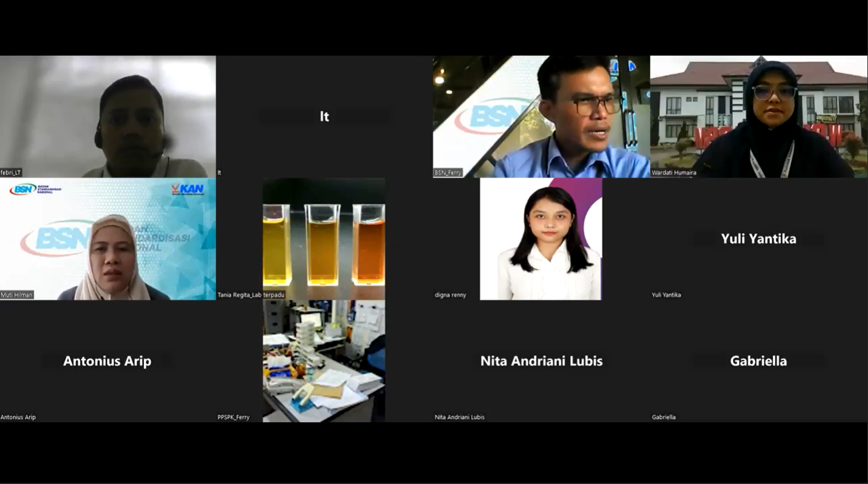Image resolution: width=868 pixels, height=484 pixels.
Task: Click the large Antonius Arip name
Action: point(107,361)
